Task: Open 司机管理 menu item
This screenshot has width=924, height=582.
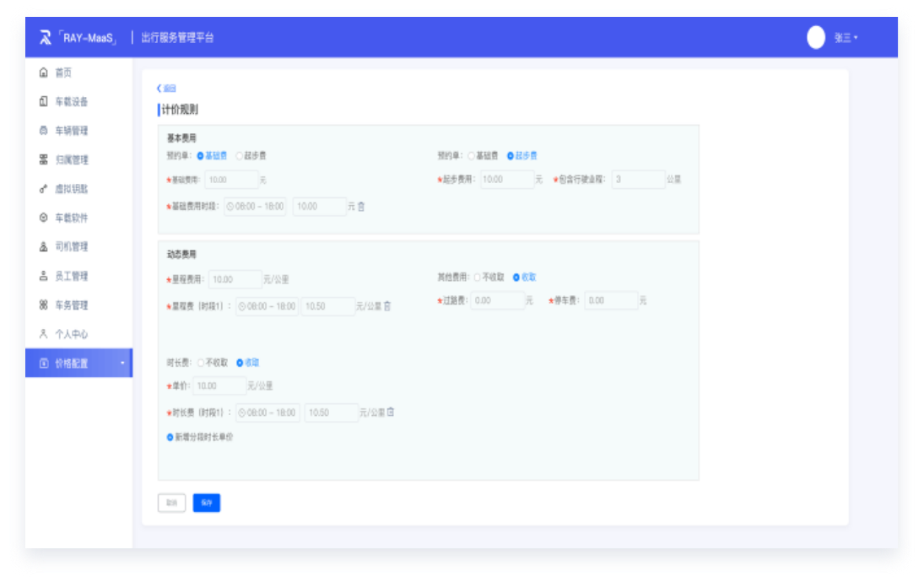Action: (x=71, y=247)
